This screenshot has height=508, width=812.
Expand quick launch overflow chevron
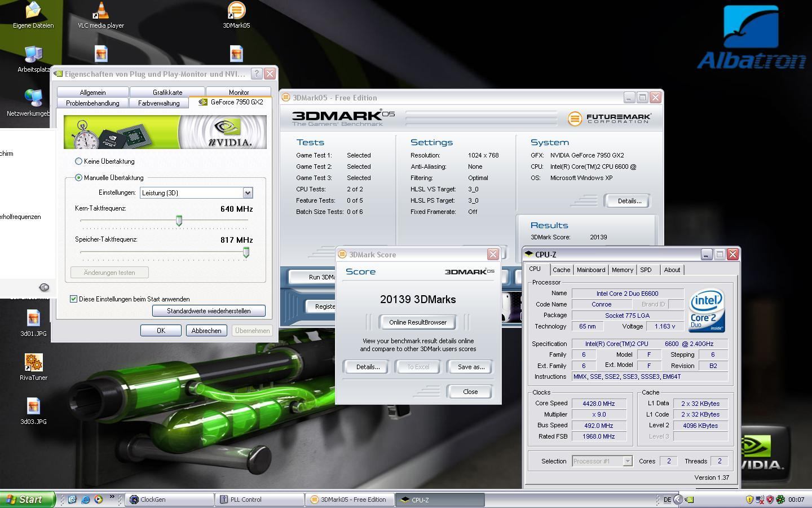[112, 497]
